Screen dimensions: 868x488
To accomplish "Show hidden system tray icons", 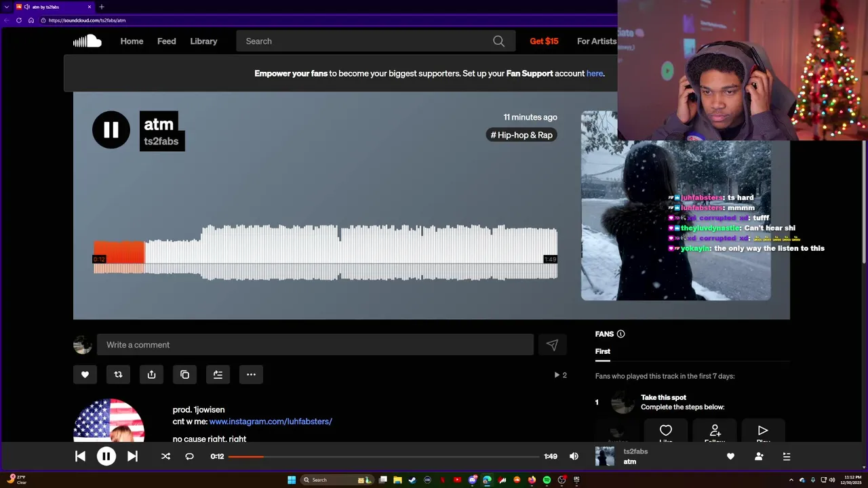I will [x=791, y=480].
